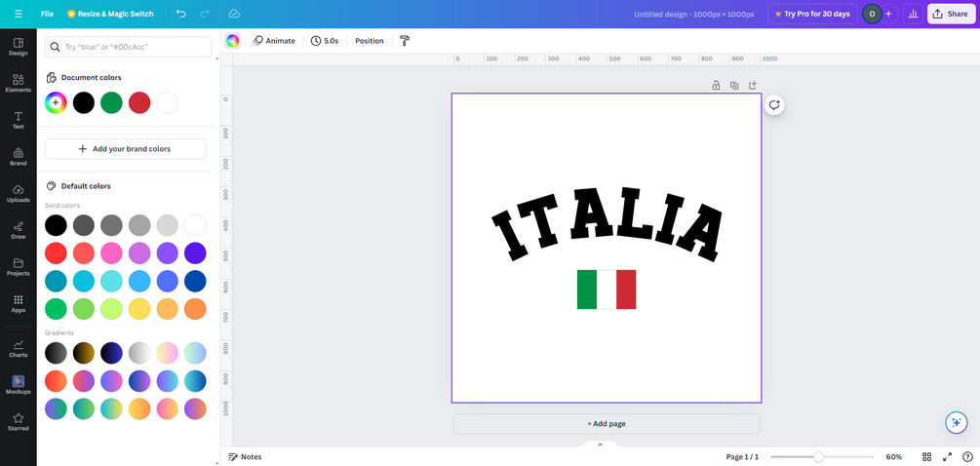Click the plus invite collaborator icon
This screenshot has width=980, height=466.
click(x=888, y=14)
